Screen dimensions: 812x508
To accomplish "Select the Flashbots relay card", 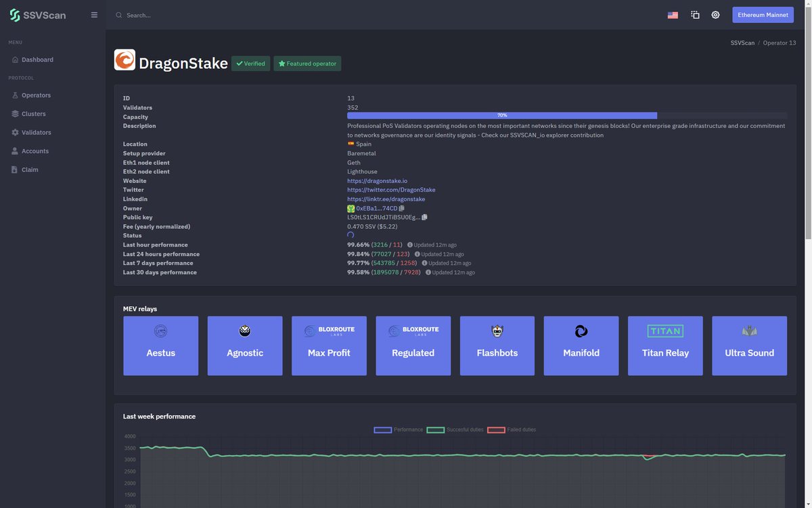I will coord(497,346).
